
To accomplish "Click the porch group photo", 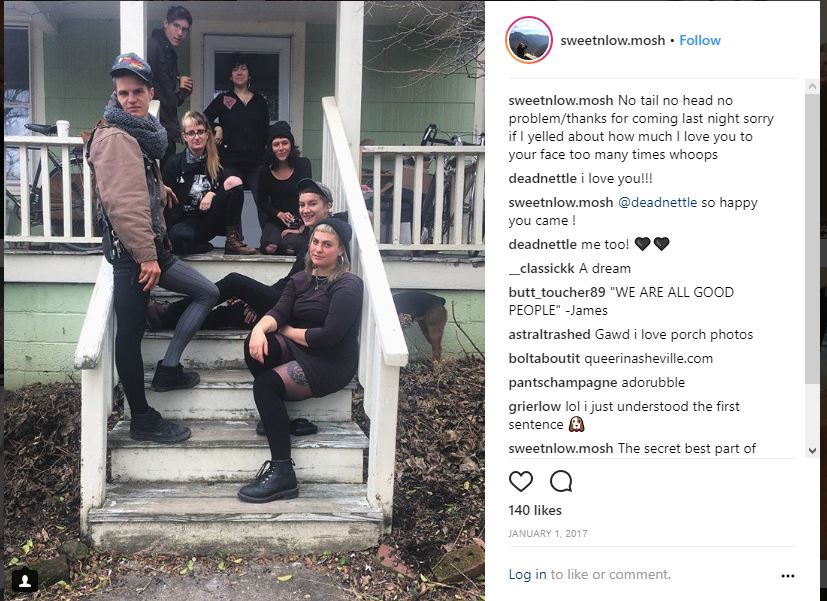I will pos(244,300).
